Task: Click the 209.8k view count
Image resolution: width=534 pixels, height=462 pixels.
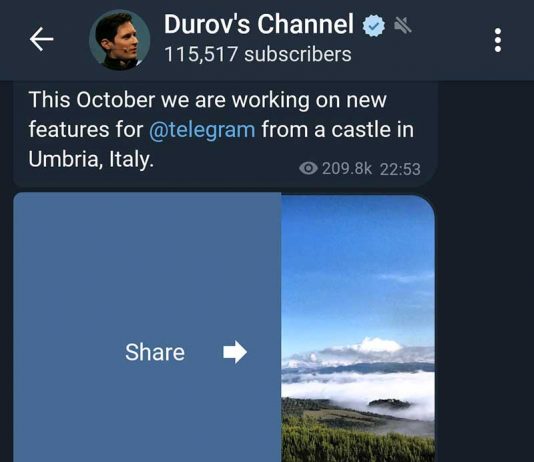Action: 347,169
